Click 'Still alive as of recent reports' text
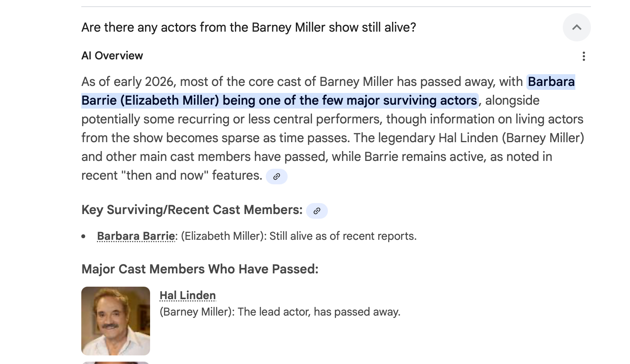This screenshot has width=630, height=364. pyautogui.click(x=343, y=236)
